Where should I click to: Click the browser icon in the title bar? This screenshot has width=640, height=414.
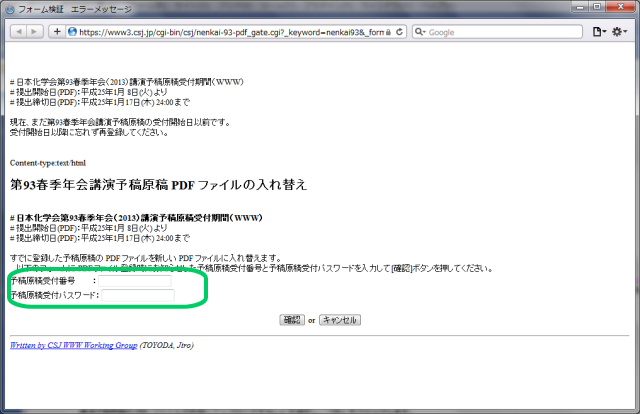(10, 9)
